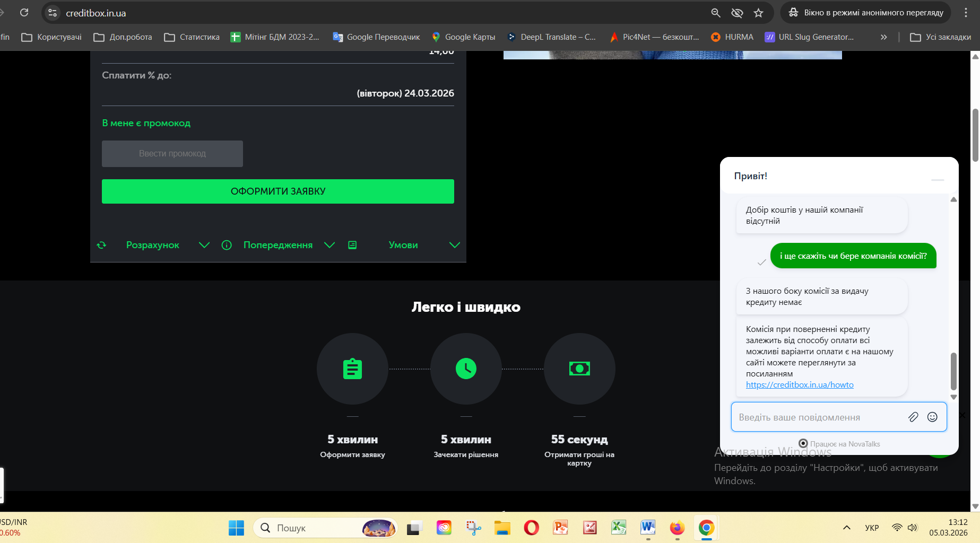Switch to Word on the taskbar

[x=648, y=528]
